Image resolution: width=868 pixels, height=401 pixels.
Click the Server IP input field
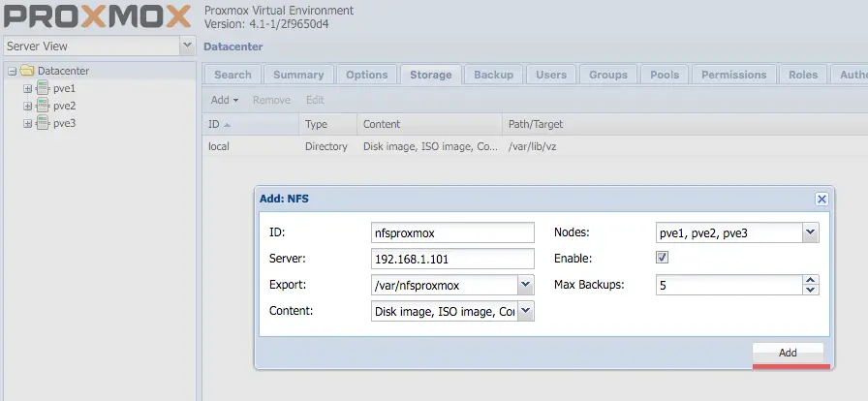coord(452,259)
